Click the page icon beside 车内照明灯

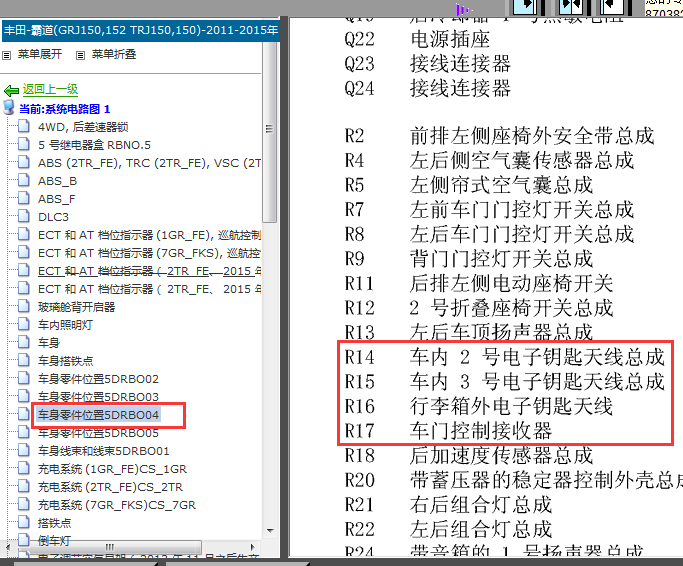click(x=24, y=325)
